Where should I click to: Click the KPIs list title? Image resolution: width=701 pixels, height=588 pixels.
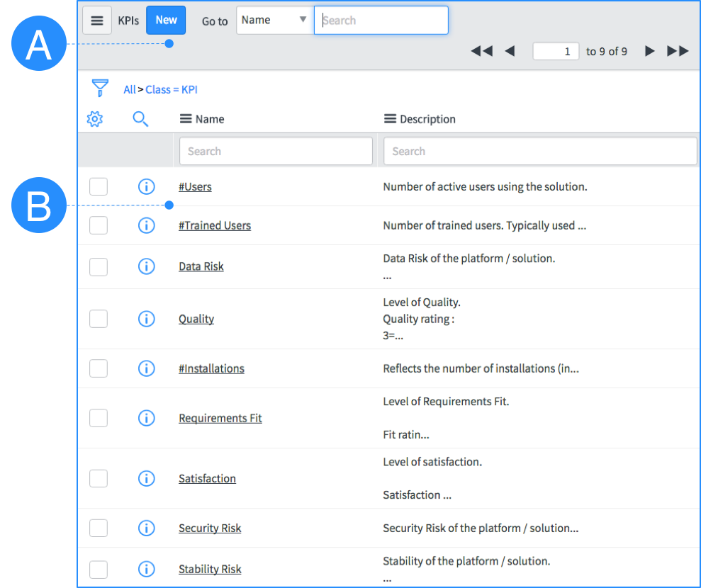click(128, 21)
